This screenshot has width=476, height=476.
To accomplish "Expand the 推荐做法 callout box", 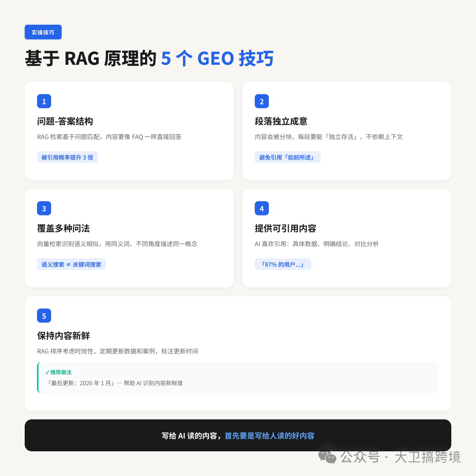I will pyautogui.click(x=238, y=377).
